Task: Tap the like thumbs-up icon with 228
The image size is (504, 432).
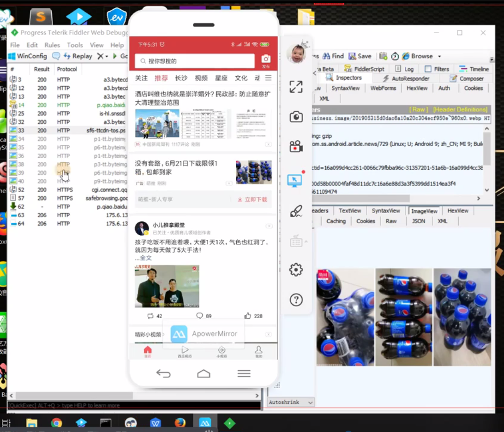Action: (247, 316)
